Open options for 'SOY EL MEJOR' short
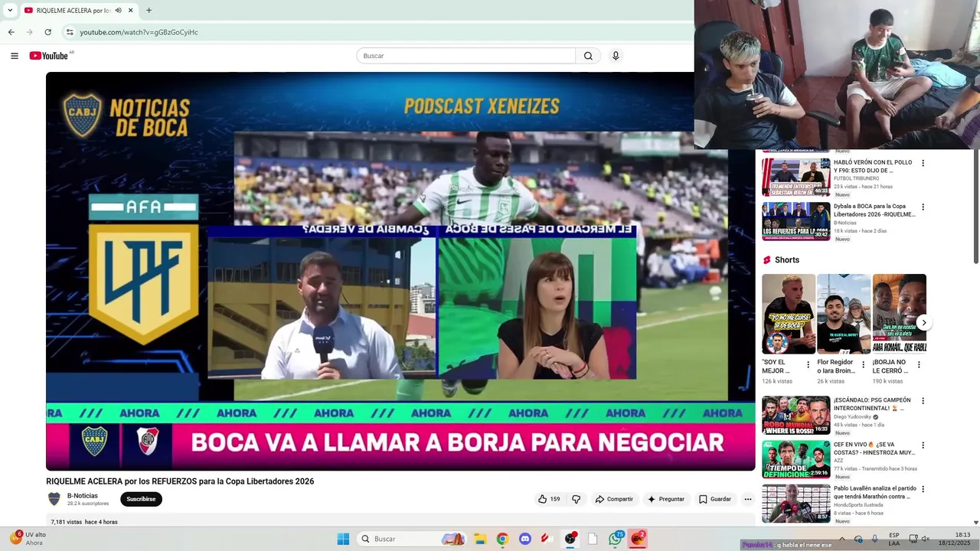The width and height of the screenshot is (980, 551). click(x=808, y=365)
